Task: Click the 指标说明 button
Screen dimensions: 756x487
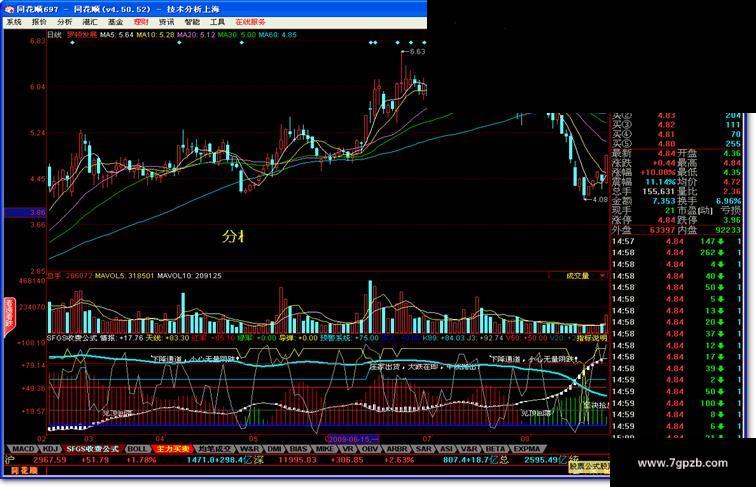Action: click(x=592, y=338)
